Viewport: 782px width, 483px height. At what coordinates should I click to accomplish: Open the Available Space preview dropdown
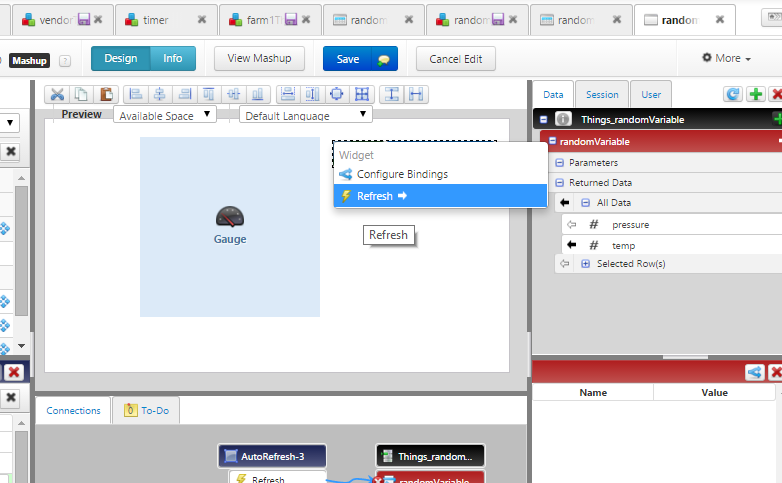point(165,115)
